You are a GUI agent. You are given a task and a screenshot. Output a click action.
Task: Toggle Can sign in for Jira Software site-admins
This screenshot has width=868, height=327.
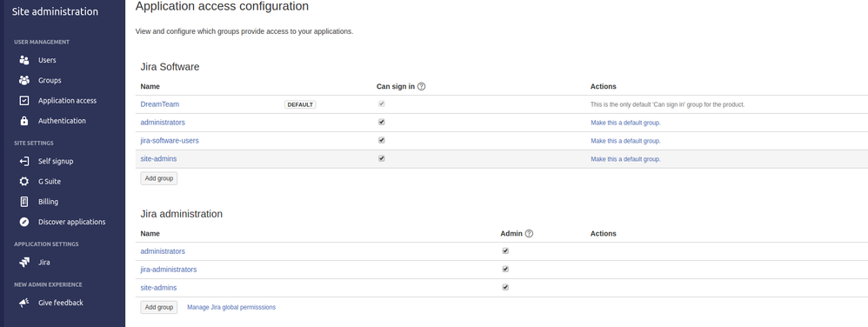(x=382, y=159)
